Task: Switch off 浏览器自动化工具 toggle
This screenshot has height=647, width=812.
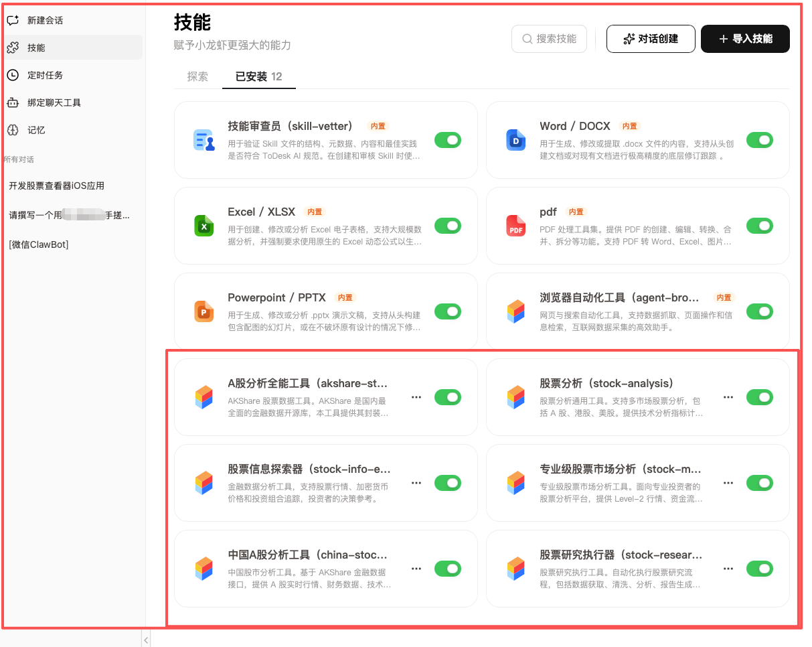Action: (x=760, y=311)
